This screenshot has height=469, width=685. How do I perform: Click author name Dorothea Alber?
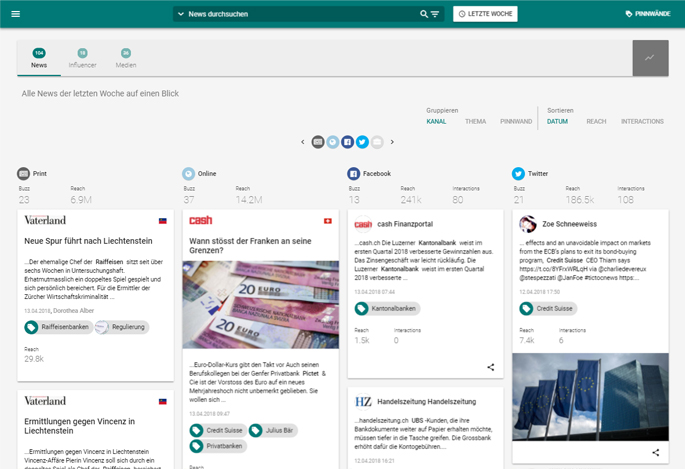coord(73,311)
